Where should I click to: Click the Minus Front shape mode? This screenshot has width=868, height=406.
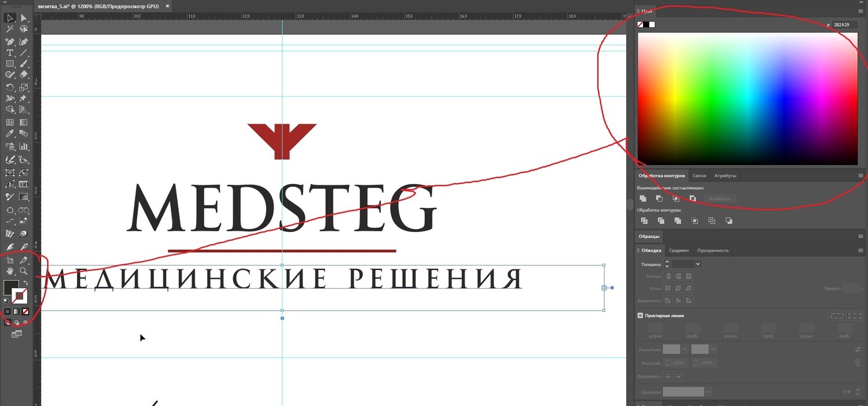click(659, 198)
